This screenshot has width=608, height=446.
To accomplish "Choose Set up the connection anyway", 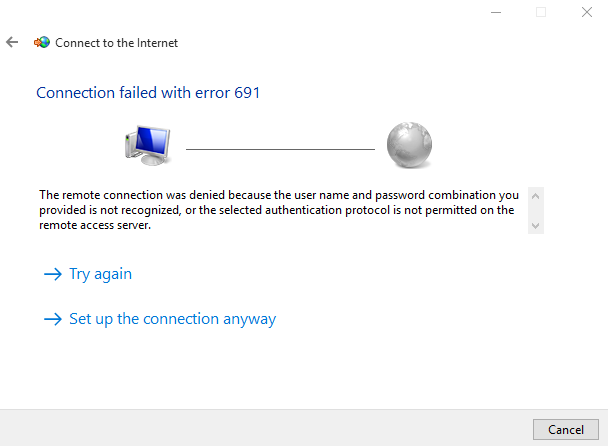I will [173, 319].
